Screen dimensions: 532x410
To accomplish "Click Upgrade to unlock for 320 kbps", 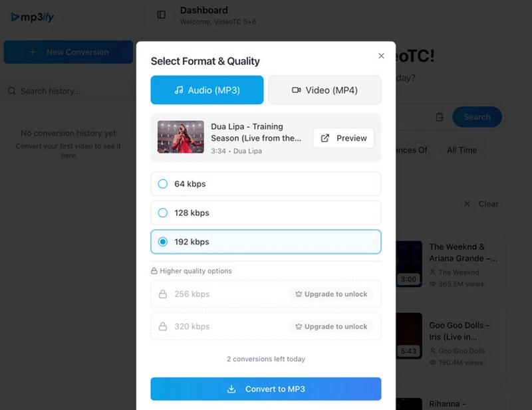I will point(331,326).
